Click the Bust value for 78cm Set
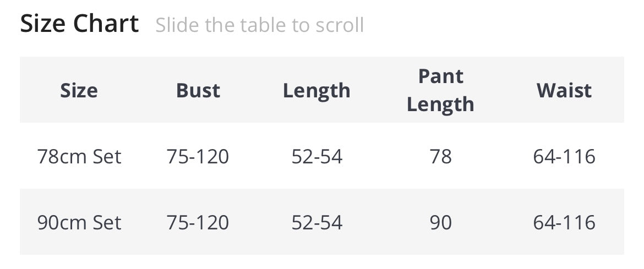 click(198, 157)
